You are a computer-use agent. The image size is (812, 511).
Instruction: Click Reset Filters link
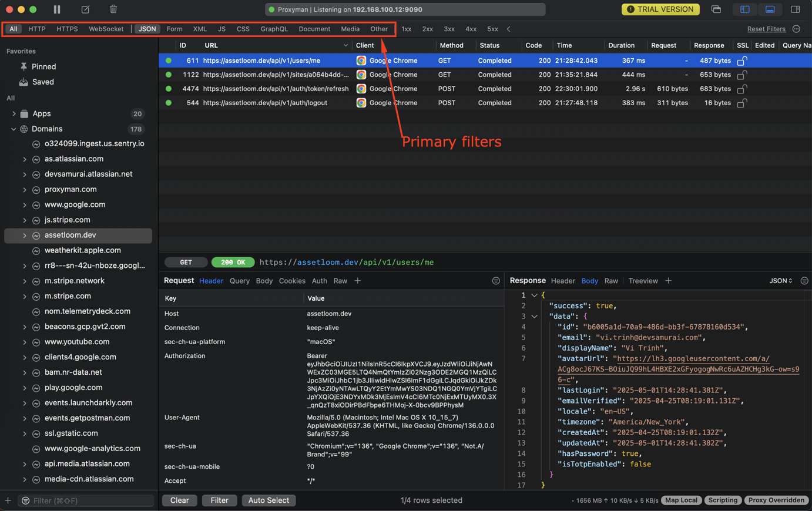[x=766, y=29]
